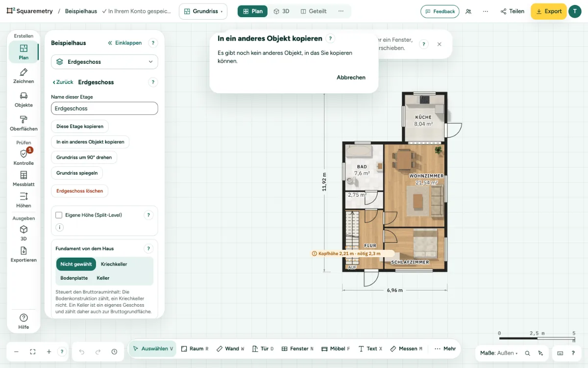Fit the plan to screen
This screenshot has height=368, width=588.
[x=33, y=352]
